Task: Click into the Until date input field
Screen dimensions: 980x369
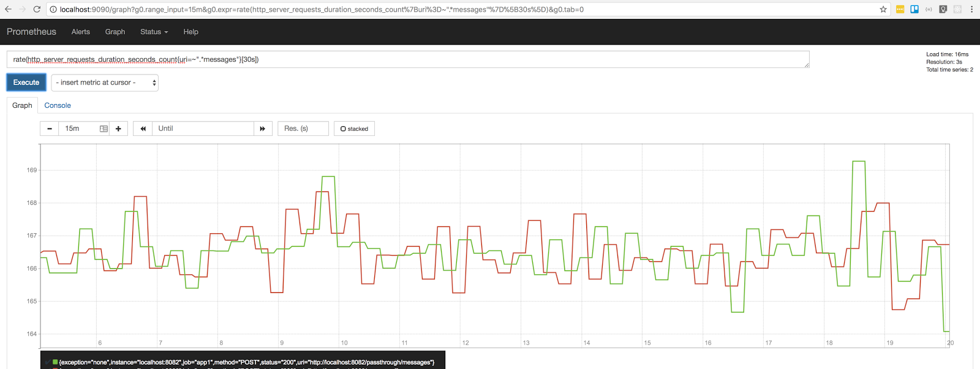Action: point(203,129)
